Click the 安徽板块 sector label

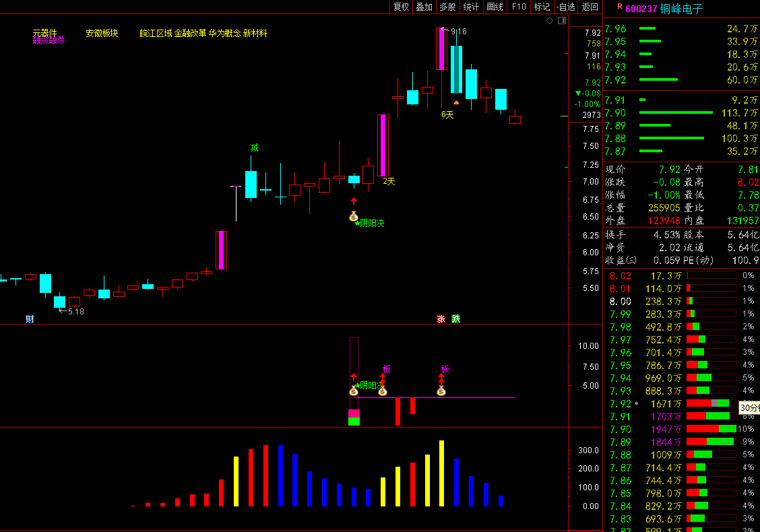[102, 33]
